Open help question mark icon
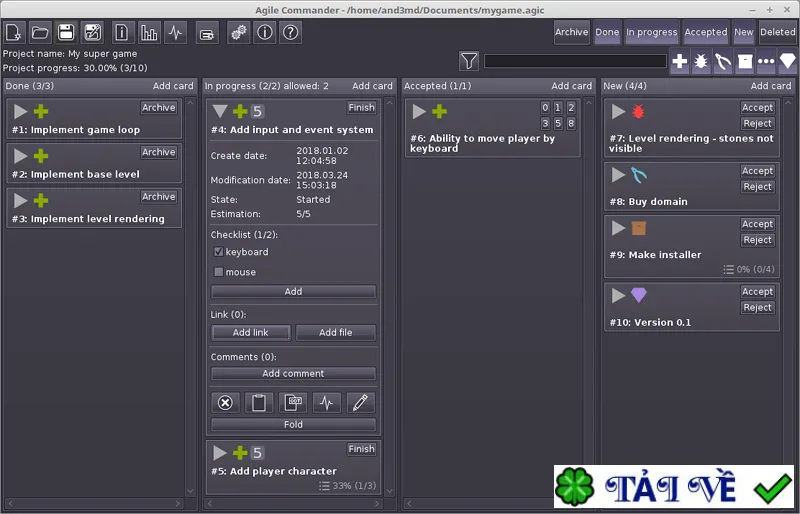 291,33
